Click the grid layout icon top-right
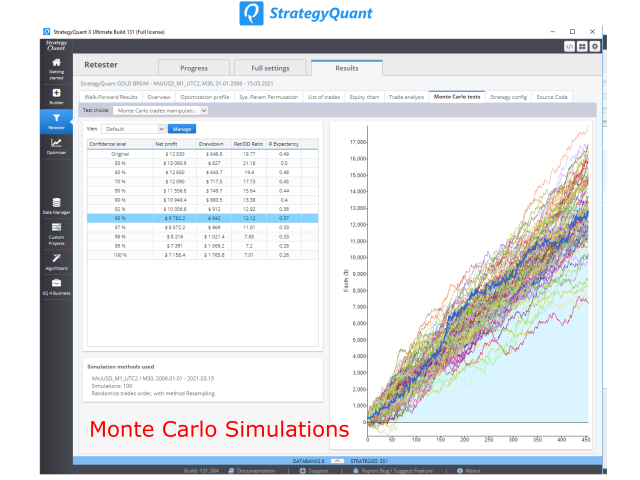Screen dimensions: 640x480 tap(582, 47)
